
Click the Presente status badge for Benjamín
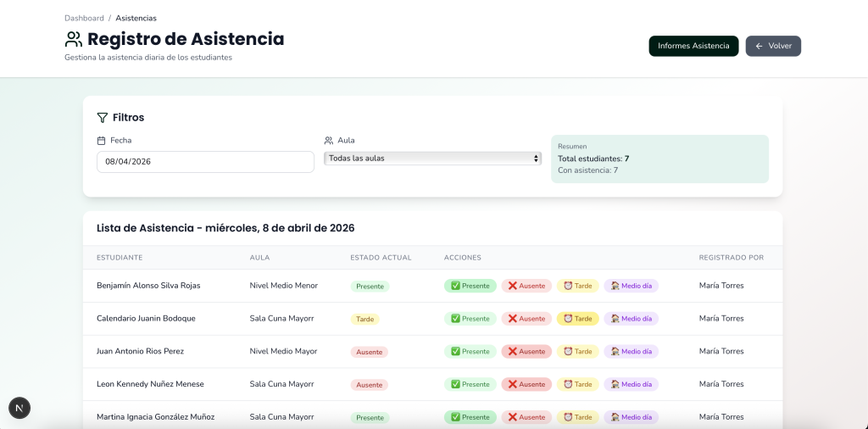coord(370,287)
